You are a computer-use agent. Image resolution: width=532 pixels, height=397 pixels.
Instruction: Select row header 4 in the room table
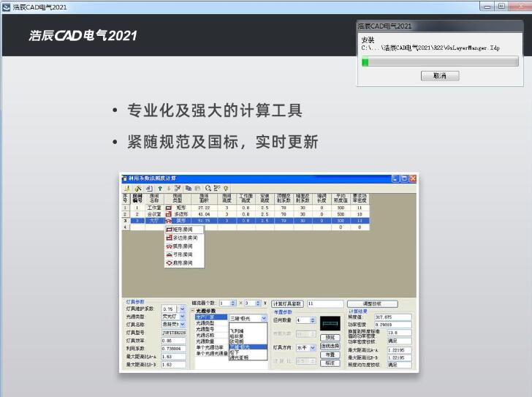point(125,227)
